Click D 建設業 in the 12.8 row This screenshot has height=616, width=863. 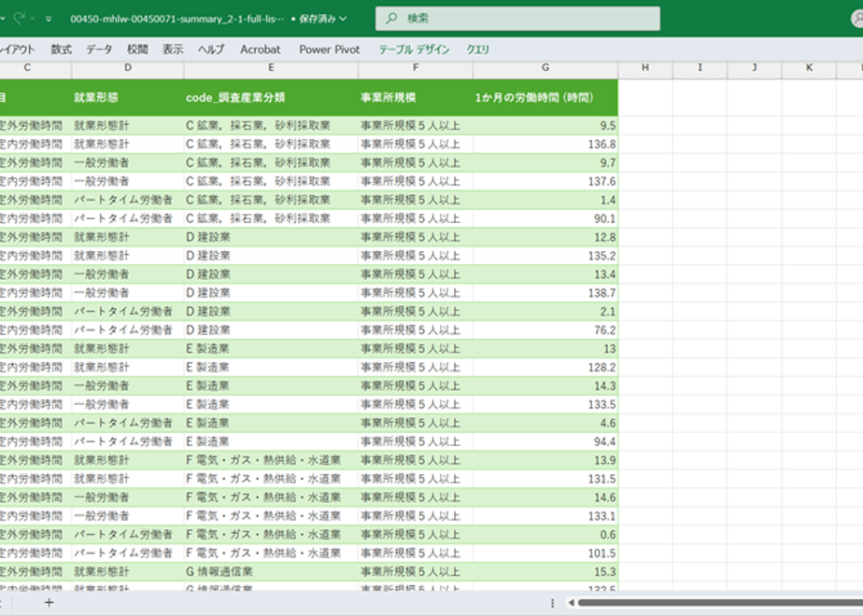click(271, 237)
